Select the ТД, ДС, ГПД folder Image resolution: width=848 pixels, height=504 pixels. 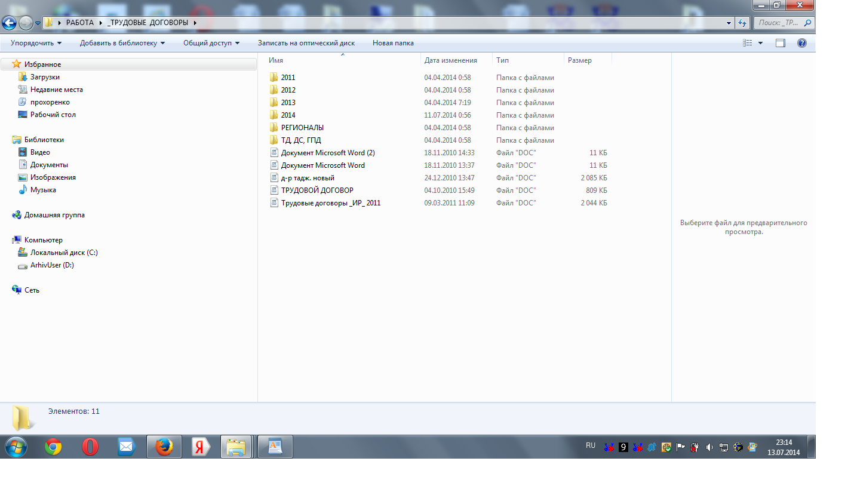301,140
